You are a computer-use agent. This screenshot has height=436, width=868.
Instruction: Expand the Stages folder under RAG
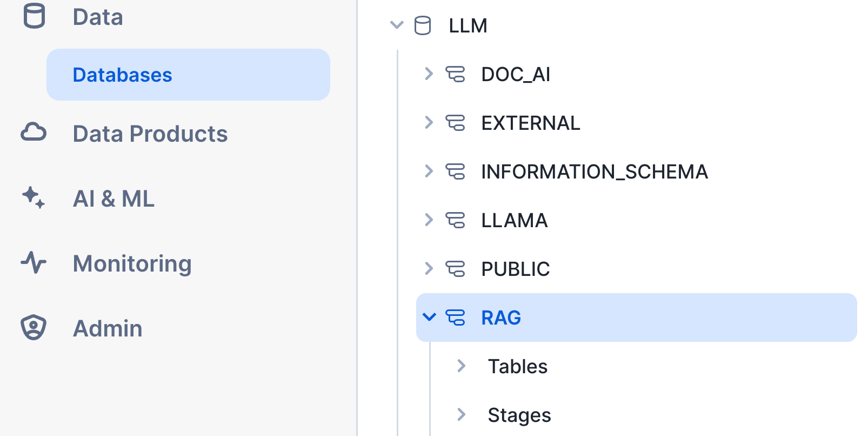tap(462, 414)
